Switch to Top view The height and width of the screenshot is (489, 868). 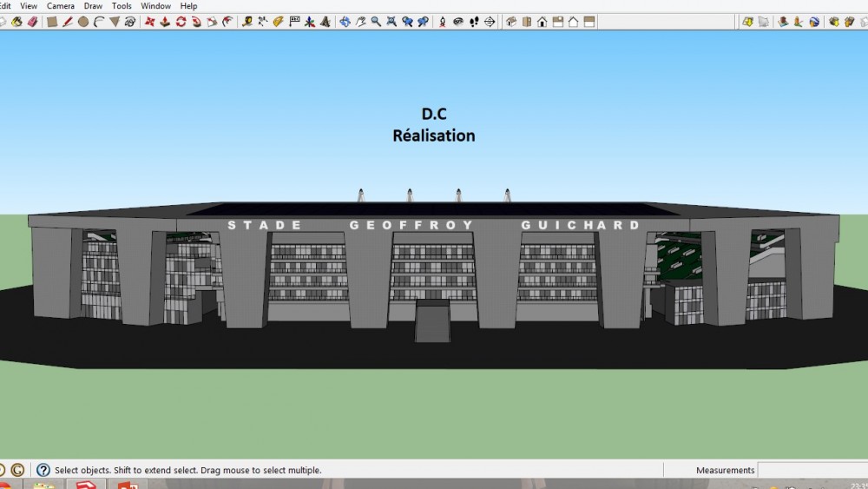coord(527,22)
